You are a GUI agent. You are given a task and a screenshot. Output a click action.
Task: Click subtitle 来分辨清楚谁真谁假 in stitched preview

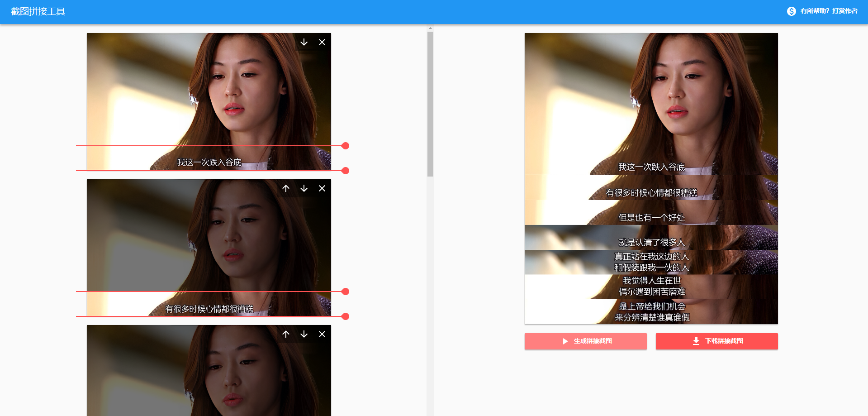coord(652,318)
